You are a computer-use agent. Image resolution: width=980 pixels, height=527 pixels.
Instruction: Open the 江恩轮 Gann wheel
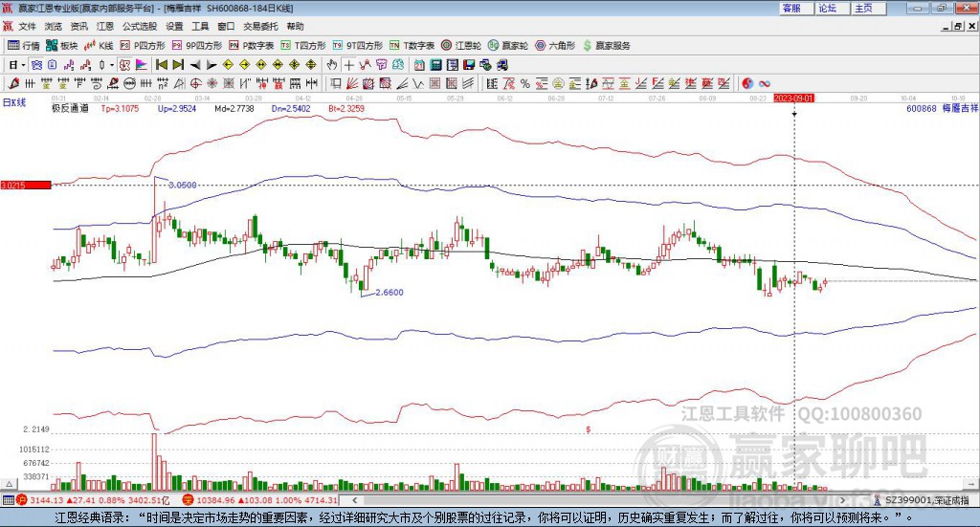(461, 46)
